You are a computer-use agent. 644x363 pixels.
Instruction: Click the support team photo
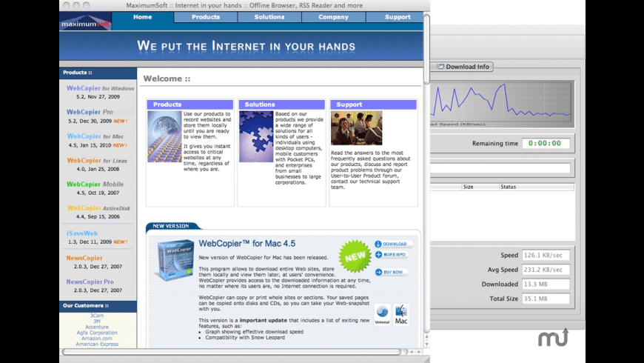[x=357, y=128]
